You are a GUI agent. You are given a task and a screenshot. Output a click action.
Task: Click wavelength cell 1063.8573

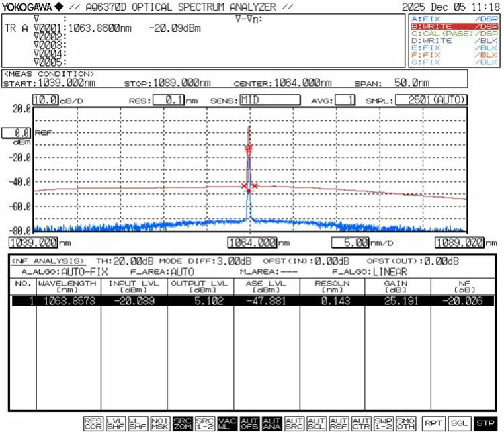[x=69, y=301]
